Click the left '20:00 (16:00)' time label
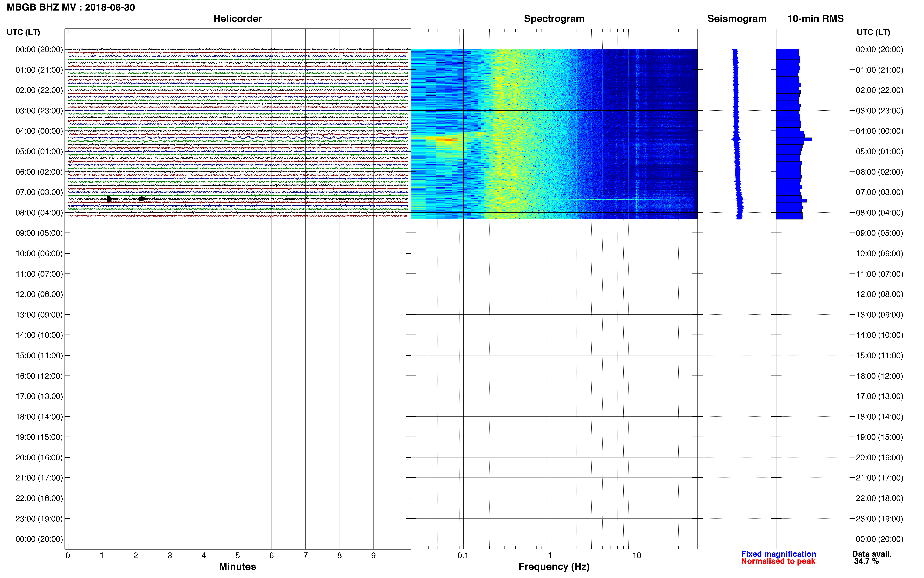 pyautogui.click(x=39, y=457)
